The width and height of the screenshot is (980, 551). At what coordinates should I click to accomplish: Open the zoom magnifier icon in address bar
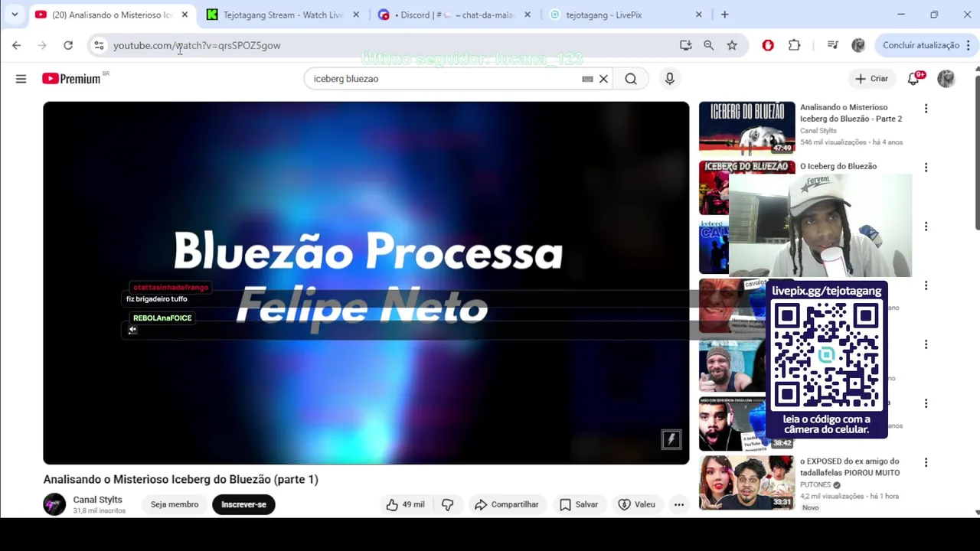708,45
